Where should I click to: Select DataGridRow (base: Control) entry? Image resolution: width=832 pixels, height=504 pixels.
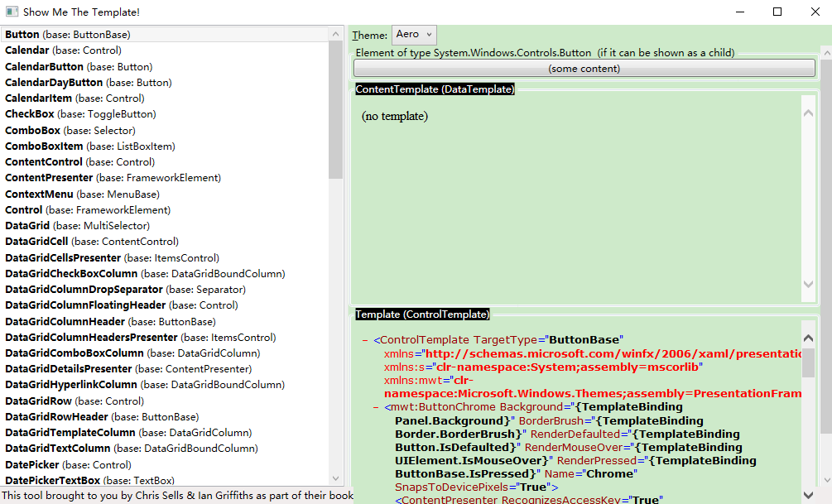tap(165, 401)
